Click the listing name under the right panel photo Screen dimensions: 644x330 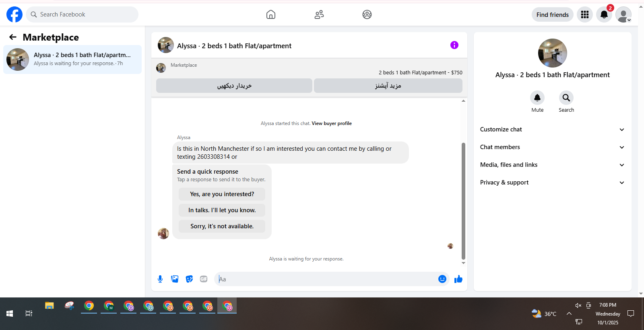click(553, 75)
